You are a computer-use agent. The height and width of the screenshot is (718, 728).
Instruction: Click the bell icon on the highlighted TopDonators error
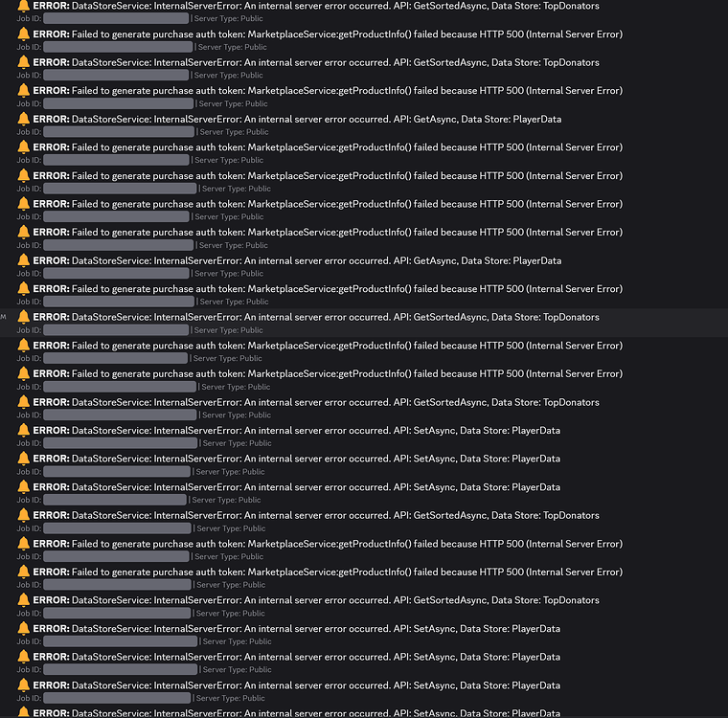(23, 317)
